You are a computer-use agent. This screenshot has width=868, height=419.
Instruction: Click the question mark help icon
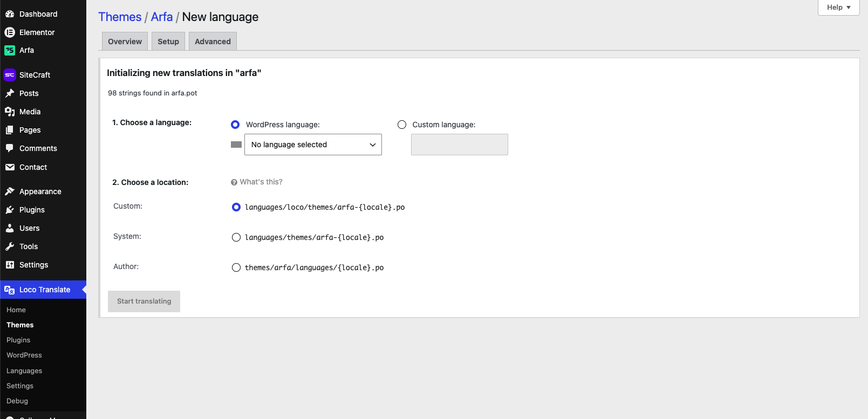click(234, 182)
